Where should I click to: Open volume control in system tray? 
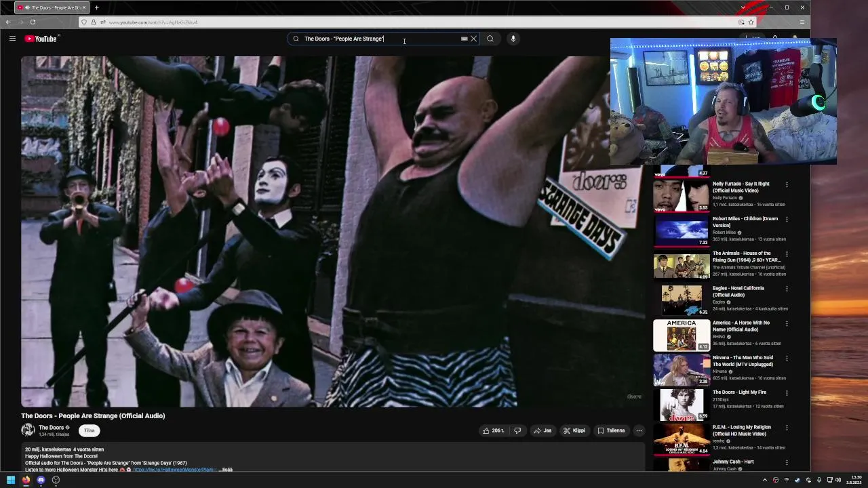(x=838, y=480)
